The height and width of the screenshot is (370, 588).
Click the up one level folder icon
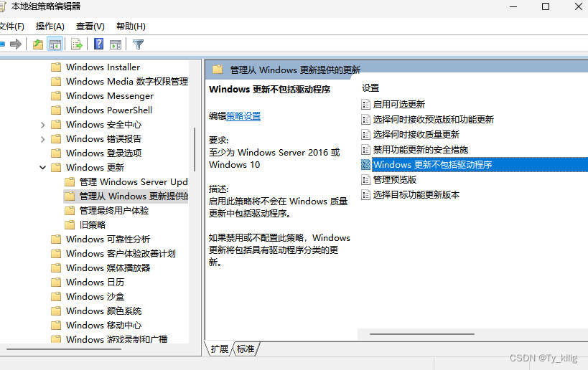point(38,44)
